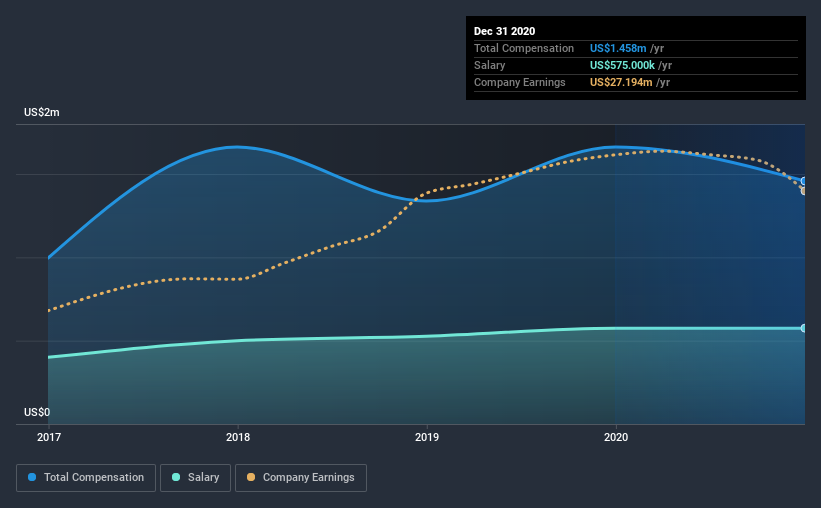Click Company Earnings label in tooltip
The image size is (821, 508).
click(x=519, y=82)
